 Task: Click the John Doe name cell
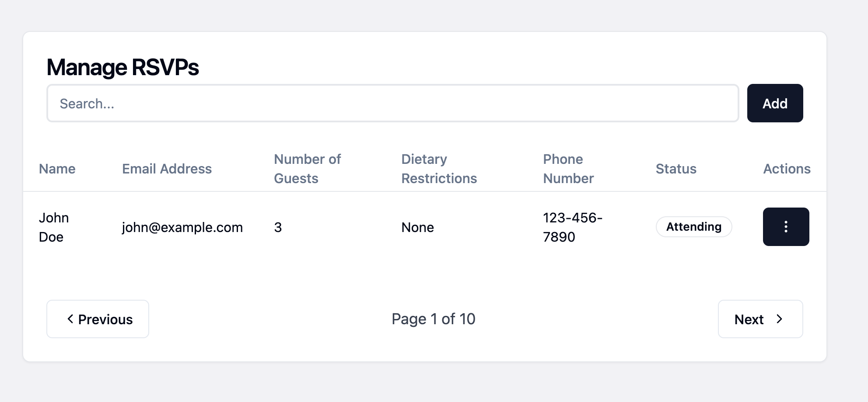tap(54, 227)
